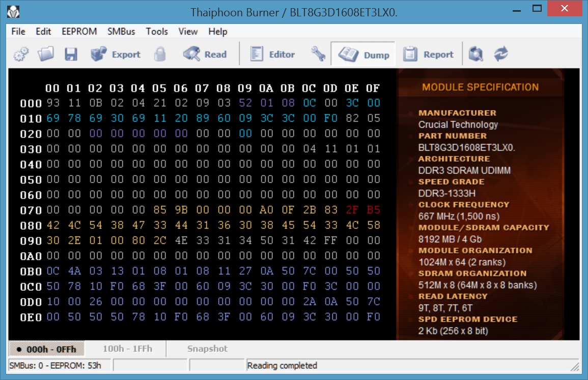Click the 0B0 row offset label
This screenshot has width=588, height=380.
click(x=31, y=272)
